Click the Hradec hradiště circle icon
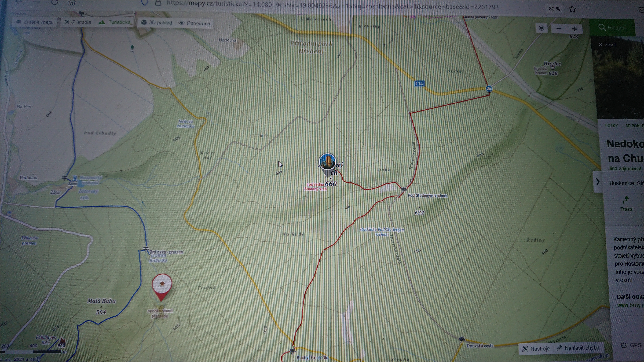 coord(553,66)
